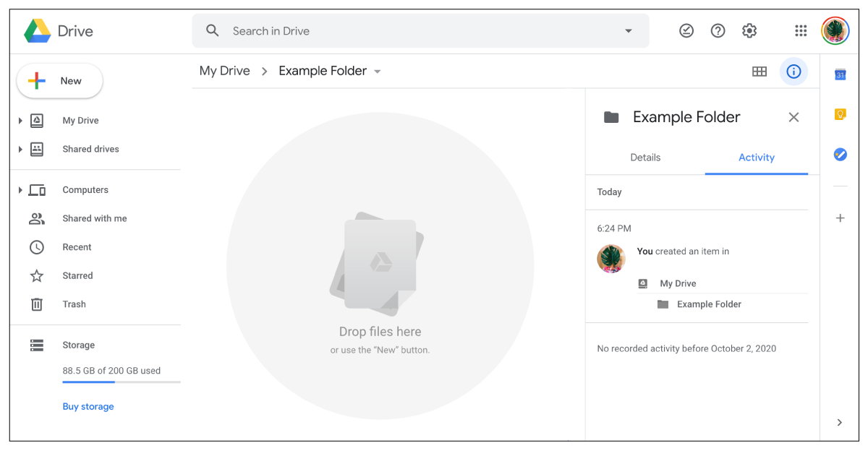Open the offline ready status checkmark icon
The height and width of the screenshot is (451, 868).
tap(686, 31)
